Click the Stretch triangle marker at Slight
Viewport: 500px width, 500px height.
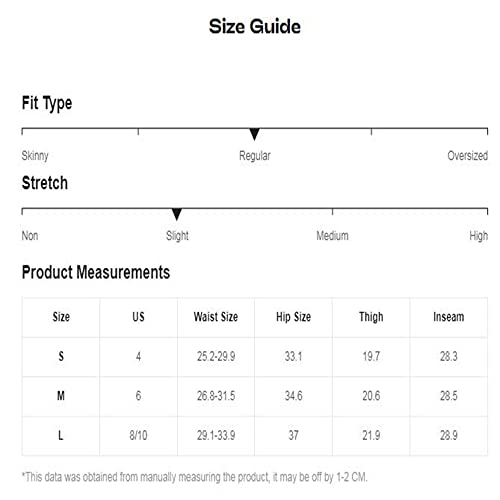click(x=177, y=214)
